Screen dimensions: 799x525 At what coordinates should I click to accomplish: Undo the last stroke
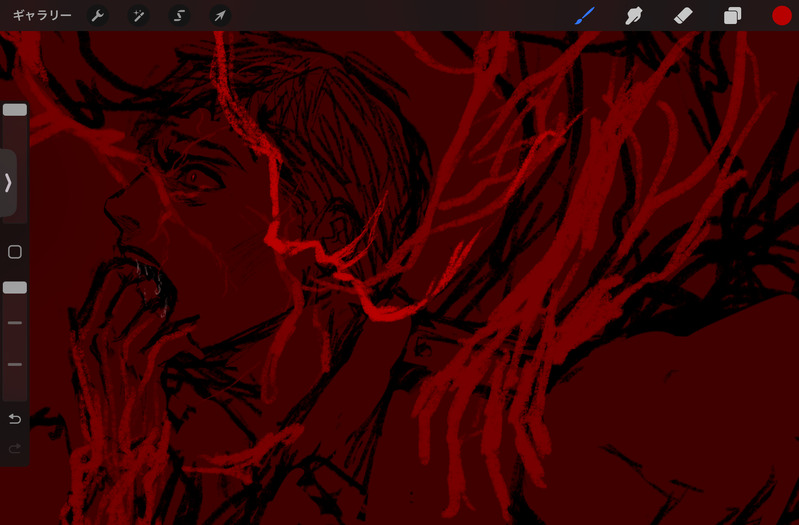click(x=15, y=419)
